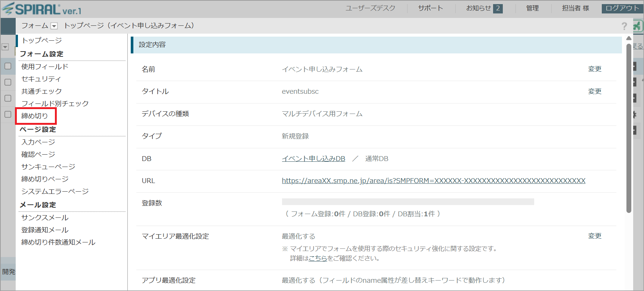Tick the first checkbox in the left list
The width and height of the screenshot is (644, 291).
pos(8,66)
